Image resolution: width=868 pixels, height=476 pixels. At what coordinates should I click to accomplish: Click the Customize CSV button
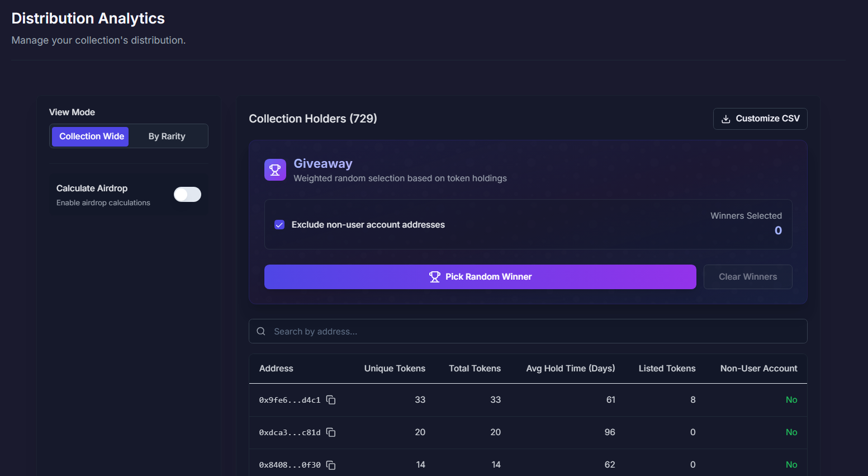tap(760, 119)
